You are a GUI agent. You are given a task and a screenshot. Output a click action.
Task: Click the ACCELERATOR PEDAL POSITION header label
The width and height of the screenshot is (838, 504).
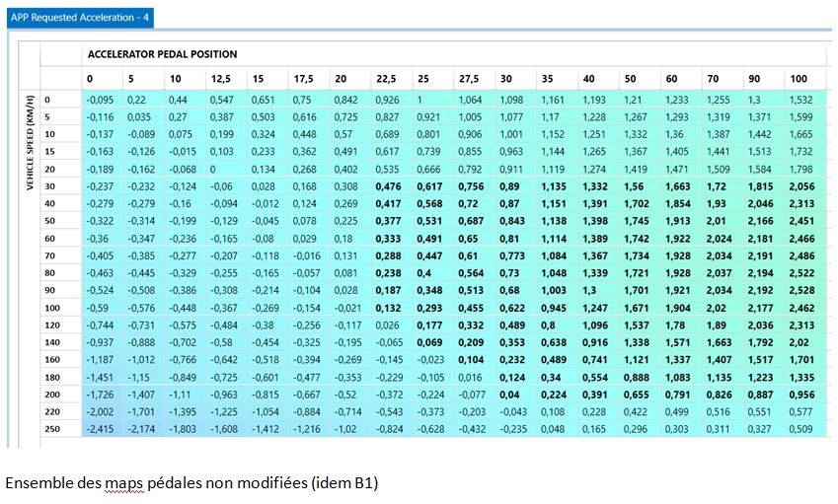[x=163, y=54]
